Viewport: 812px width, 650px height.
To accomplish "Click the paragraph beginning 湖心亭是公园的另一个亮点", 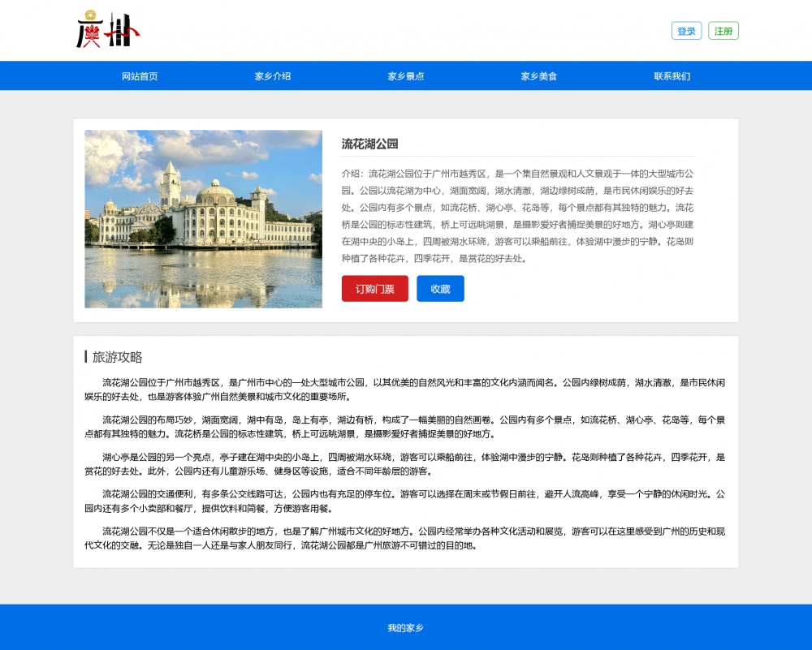I will coord(404,464).
